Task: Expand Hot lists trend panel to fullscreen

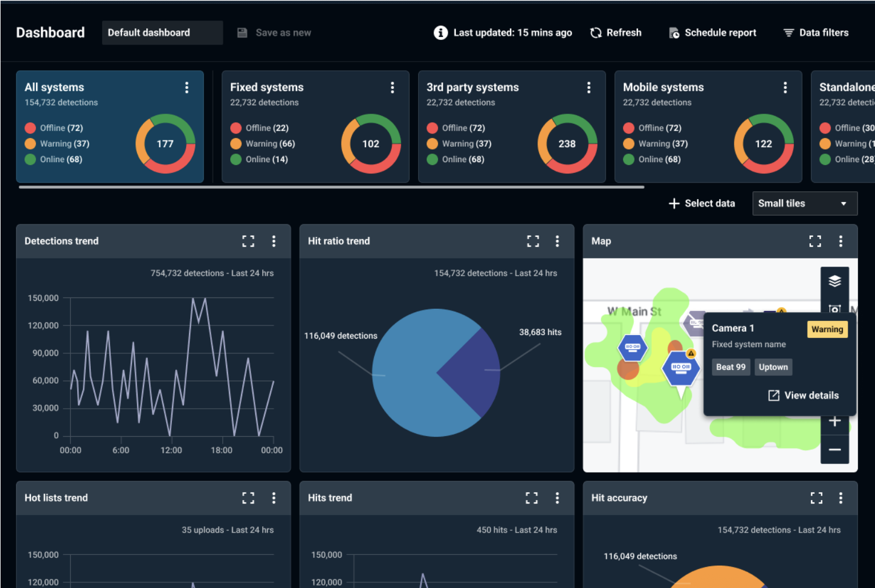Action: coord(248,498)
